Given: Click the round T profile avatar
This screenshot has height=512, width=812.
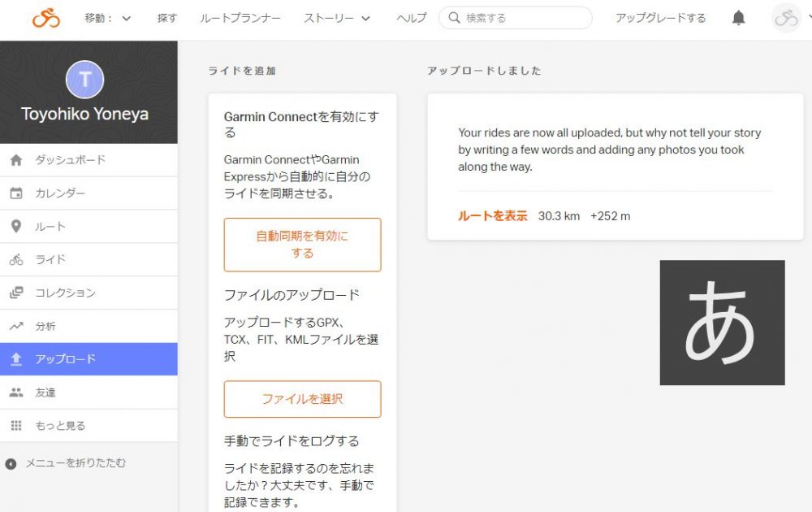Looking at the screenshot, I should [x=85, y=80].
